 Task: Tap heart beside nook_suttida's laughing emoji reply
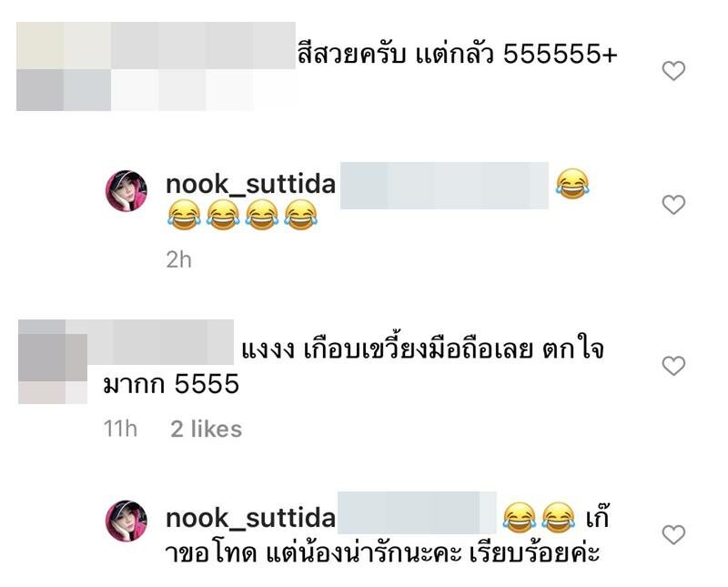(673, 205)
